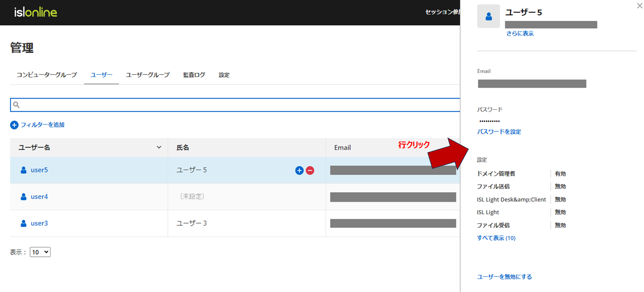The width and height of the screenshot is (644, 292).
Task: Open the user4 link
Action: coord(39,197)
